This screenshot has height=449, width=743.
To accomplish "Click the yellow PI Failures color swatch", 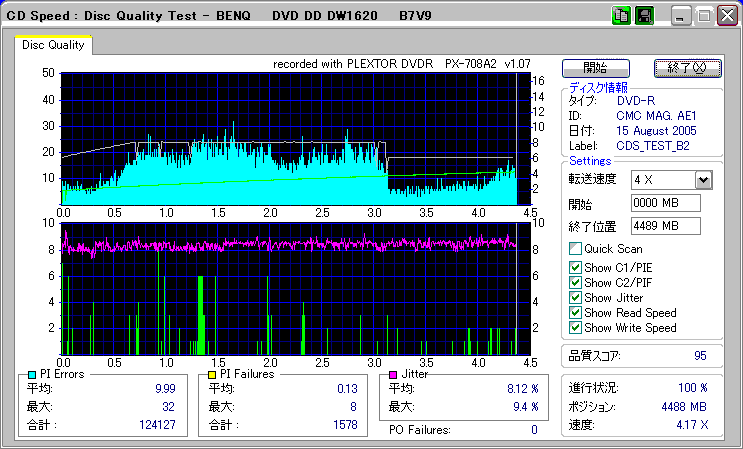I will [211, 374].
